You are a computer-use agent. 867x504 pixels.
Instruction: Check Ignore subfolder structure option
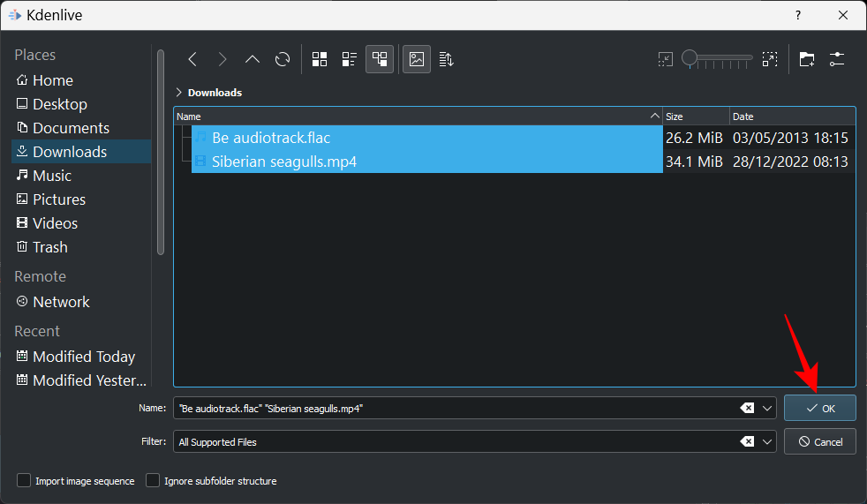tap(153, 481)
